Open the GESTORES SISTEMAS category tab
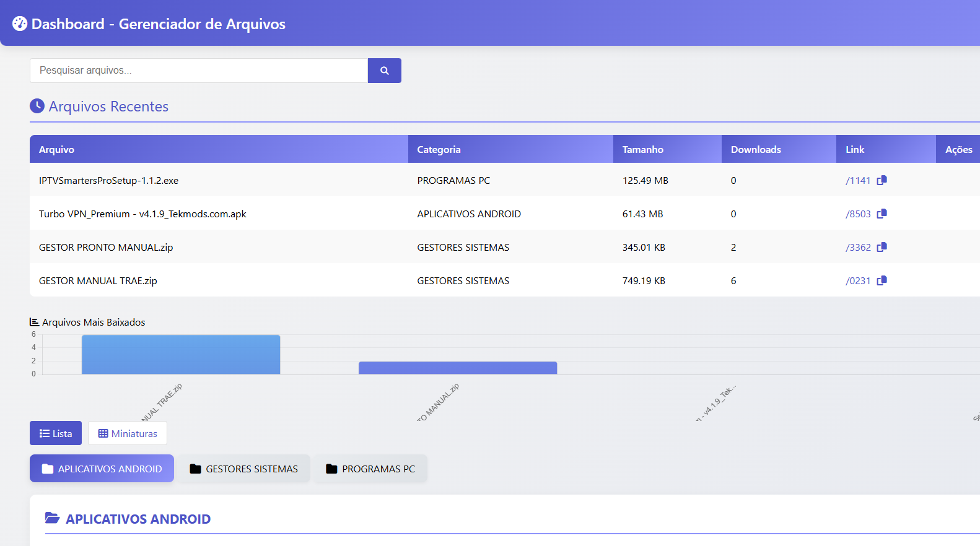Image resolution: width=980 pixels, height=546 pixels. tap(243, 469)
